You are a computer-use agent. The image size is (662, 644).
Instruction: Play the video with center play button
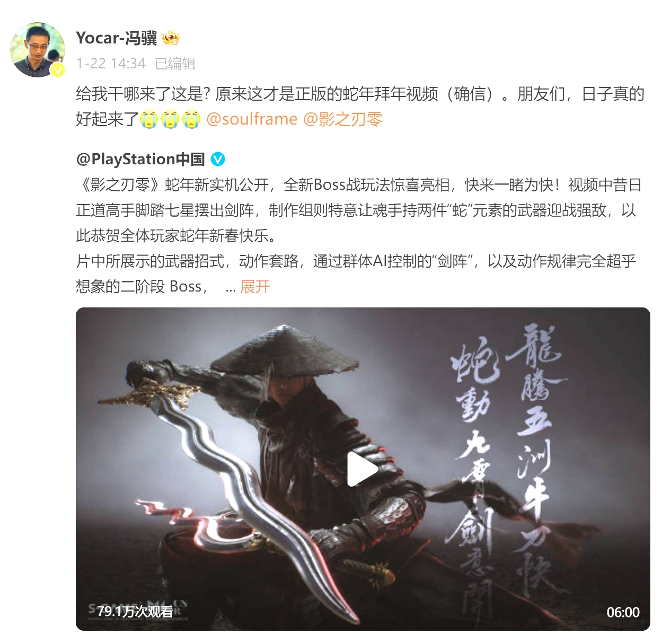click(363, 469)
